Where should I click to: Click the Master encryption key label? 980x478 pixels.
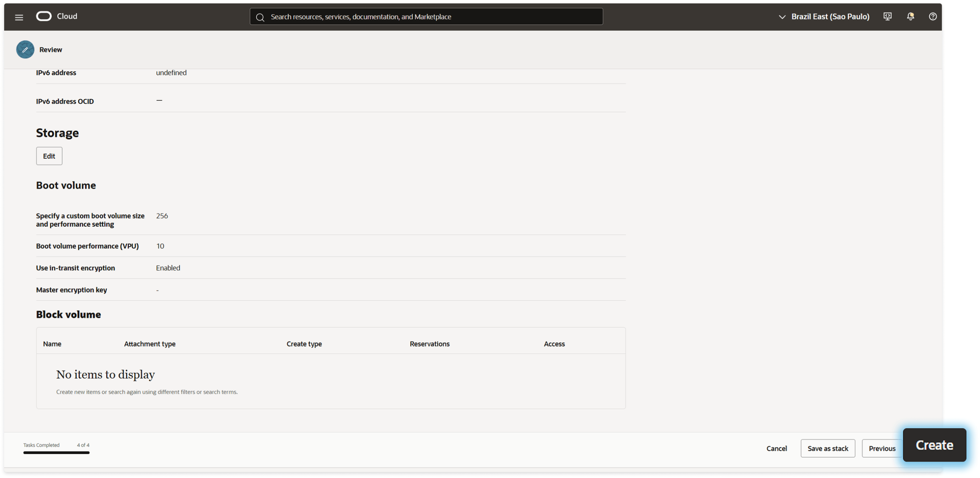(72, 290)
